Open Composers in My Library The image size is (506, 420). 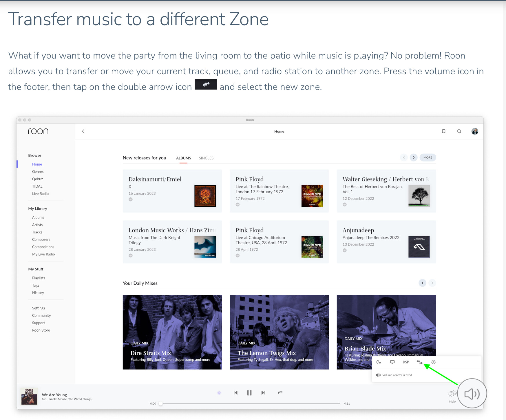tap(41, 239)
